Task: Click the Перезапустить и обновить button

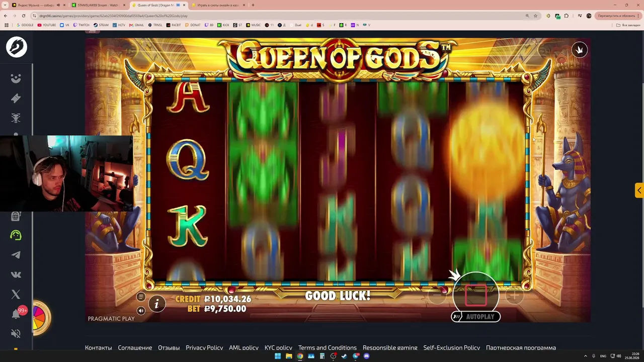Action: click(618, 16)
